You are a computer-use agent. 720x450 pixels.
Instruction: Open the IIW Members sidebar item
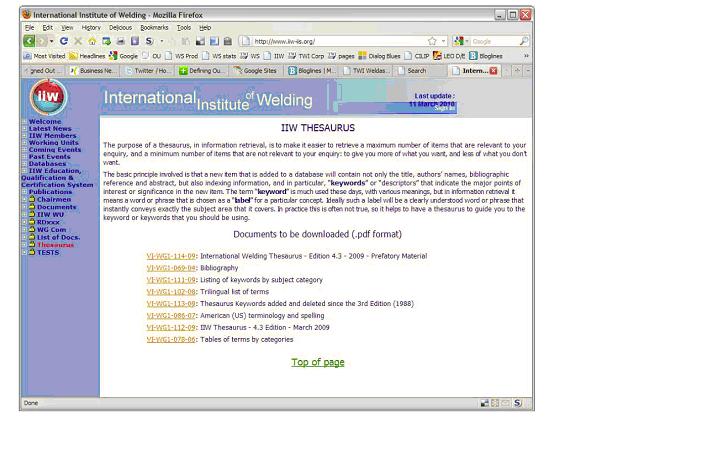pos(52,136)
